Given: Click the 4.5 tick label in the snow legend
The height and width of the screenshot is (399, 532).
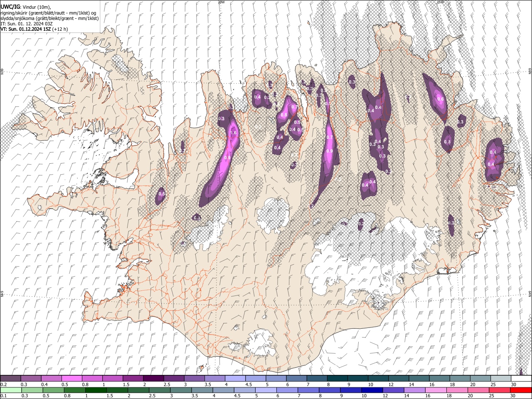Looking at the screenshot, I should [249, 384].
